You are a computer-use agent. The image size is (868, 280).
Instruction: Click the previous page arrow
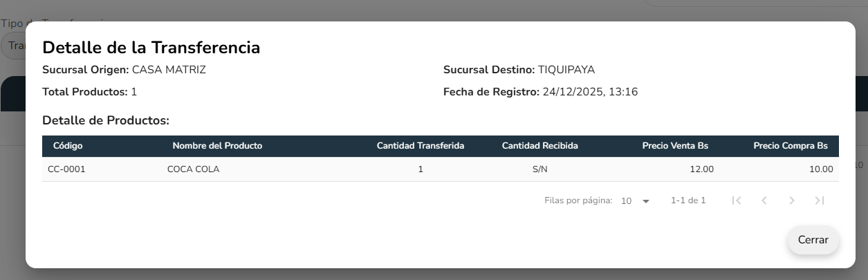click(x=764, y=200)
